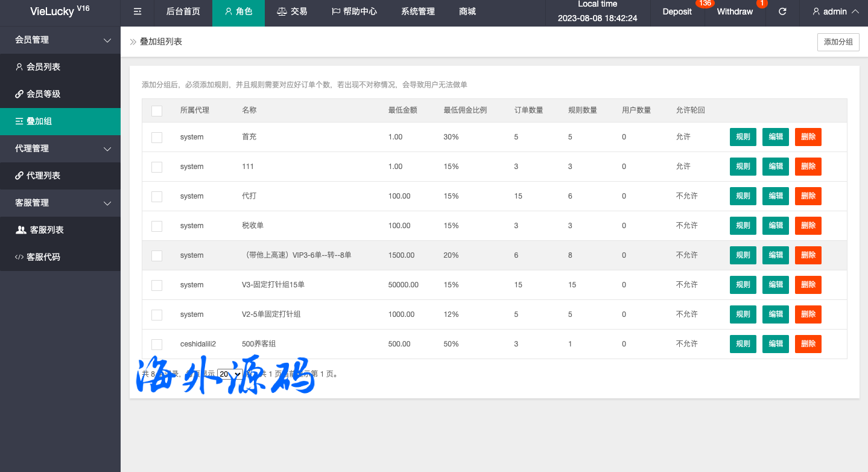Open the 交易 top menu

pyautogui.click(x=292, y=11)
